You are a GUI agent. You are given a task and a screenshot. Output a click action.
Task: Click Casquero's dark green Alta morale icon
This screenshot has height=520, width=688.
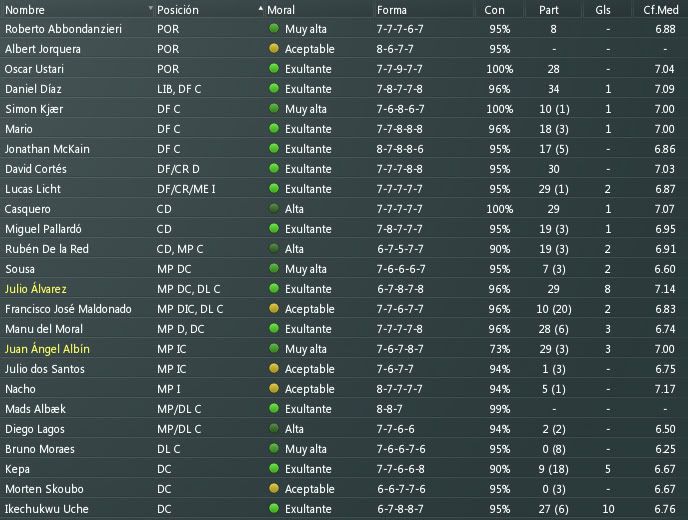click(x=274, y=208)
